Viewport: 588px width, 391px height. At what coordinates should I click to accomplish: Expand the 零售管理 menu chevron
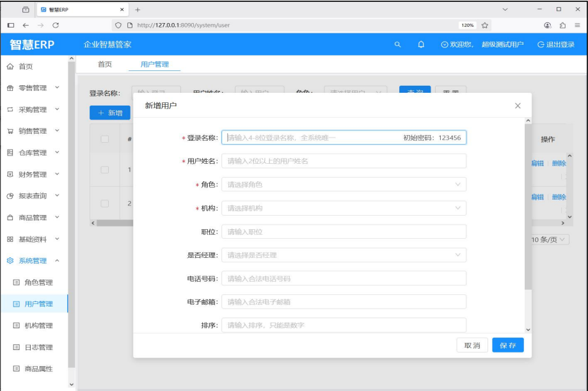pyautogui.click(x=58, y=88)
